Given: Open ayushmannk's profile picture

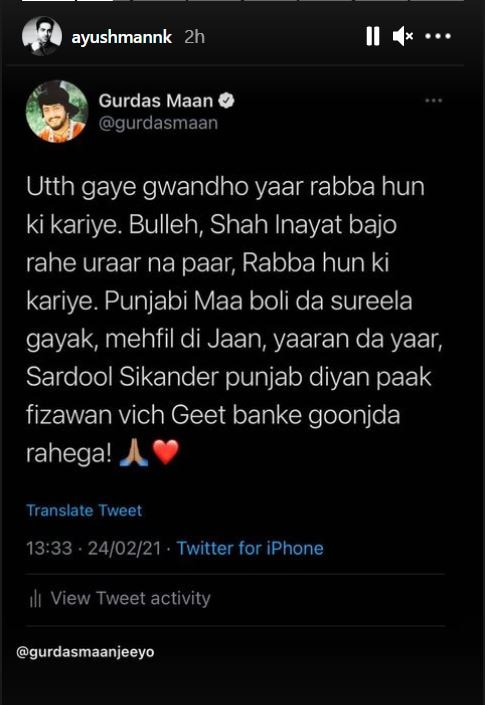Looking at the screenshot, I should pos(42,36).
